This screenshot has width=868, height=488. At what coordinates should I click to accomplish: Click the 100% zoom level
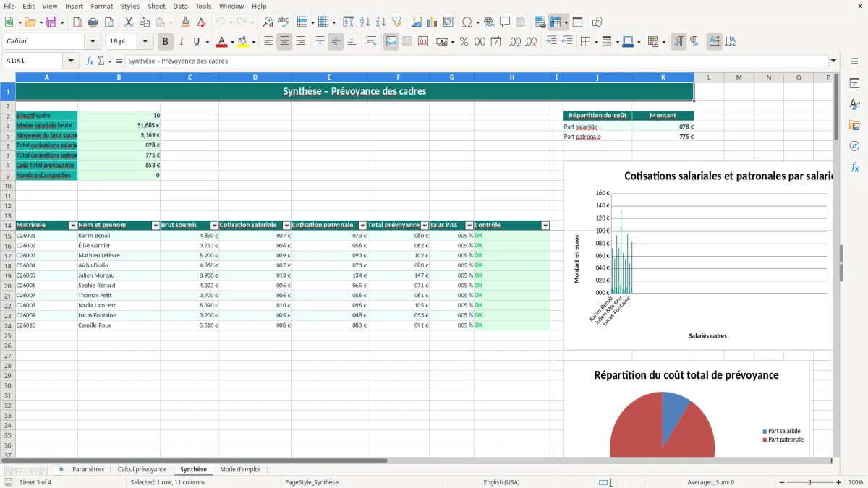click(856, 482)
